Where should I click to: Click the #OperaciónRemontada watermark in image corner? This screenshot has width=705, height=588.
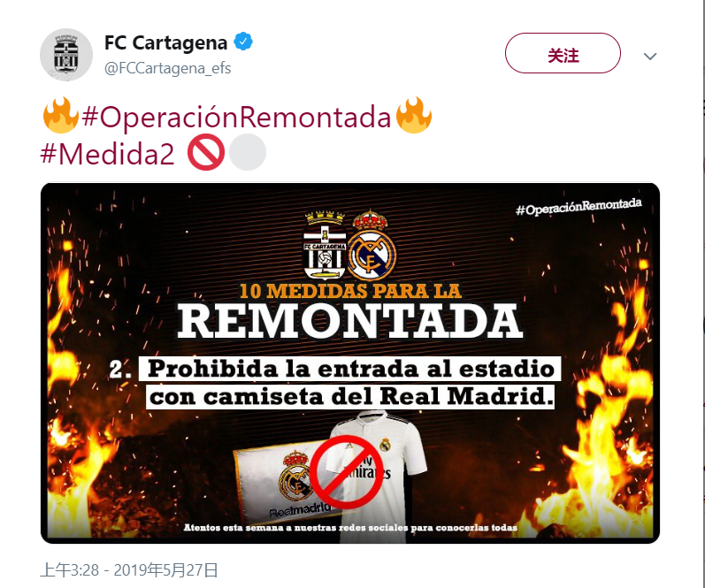click(579, 207)
